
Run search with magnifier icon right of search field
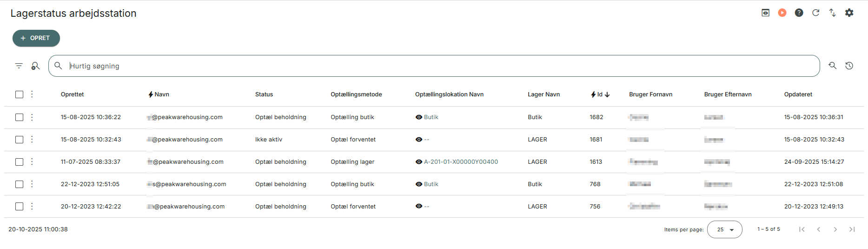(832, 66)
